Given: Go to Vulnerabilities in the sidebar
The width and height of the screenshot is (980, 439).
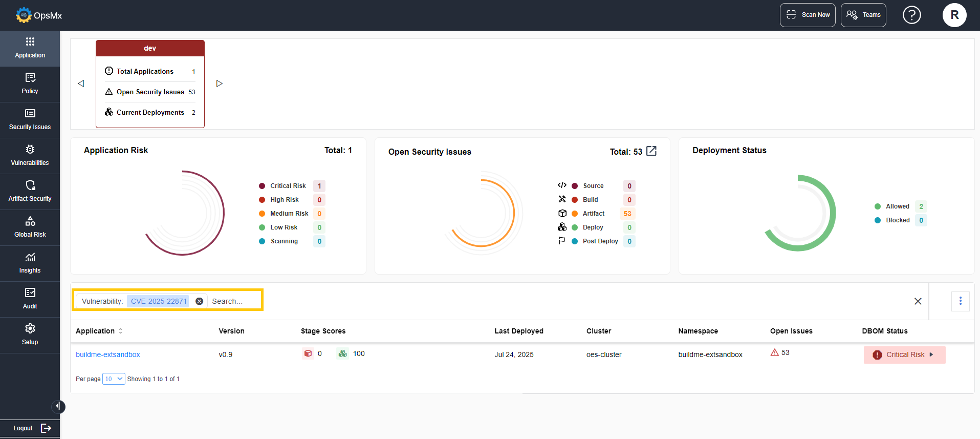Looking at the screenshot, I should click(x=30, y=156).
